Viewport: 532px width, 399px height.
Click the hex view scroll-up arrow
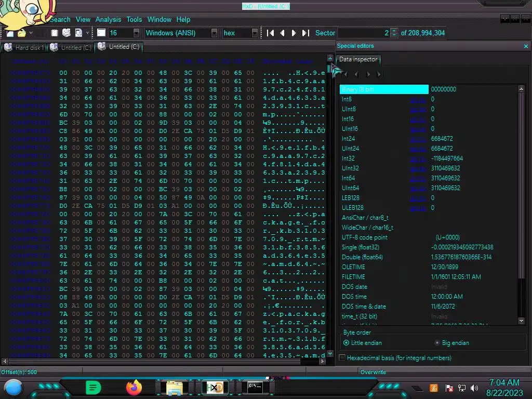coord(330,58)
